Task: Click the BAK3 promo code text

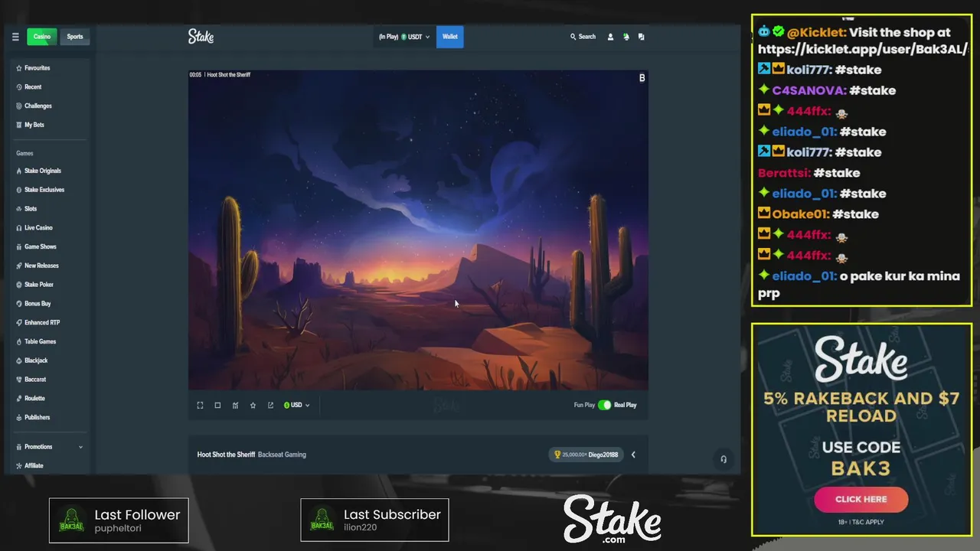Action: click(861, 468)
